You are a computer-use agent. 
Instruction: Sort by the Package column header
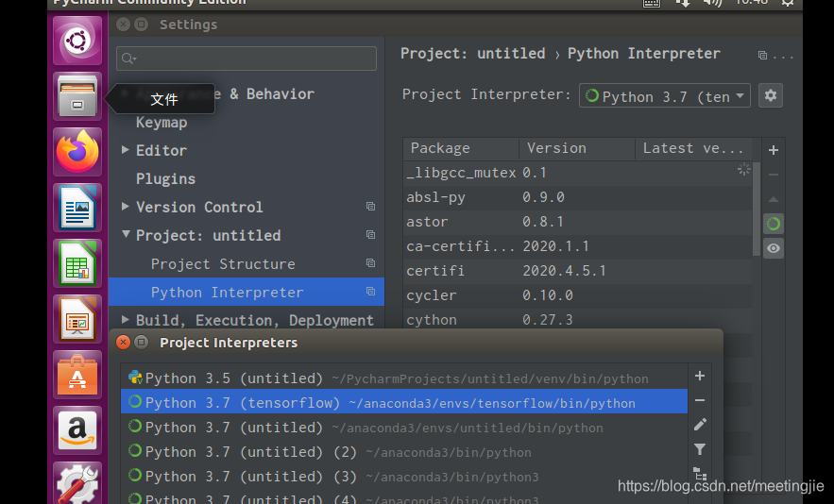[461, 148]
